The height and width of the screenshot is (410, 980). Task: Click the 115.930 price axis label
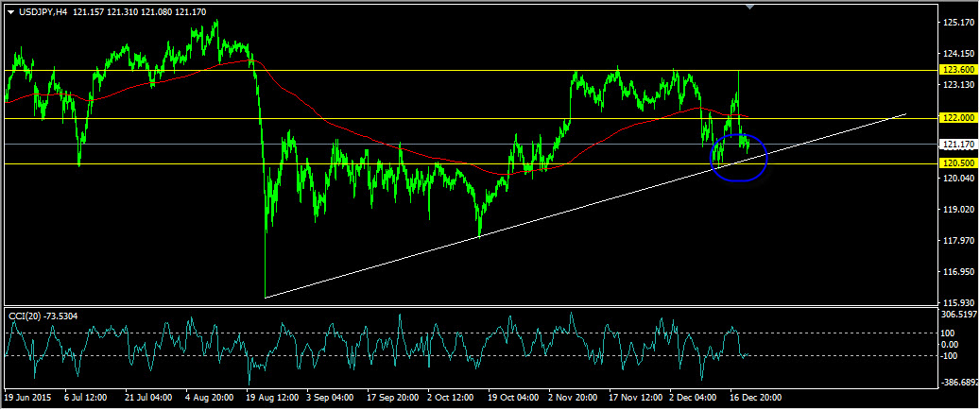[x=961, y=302]
